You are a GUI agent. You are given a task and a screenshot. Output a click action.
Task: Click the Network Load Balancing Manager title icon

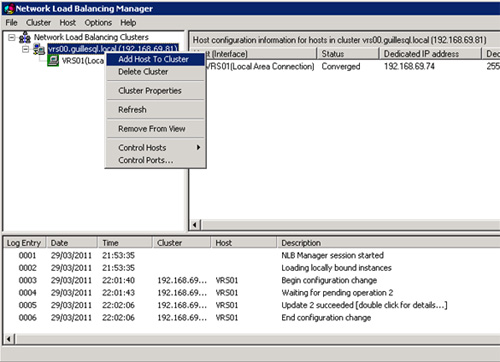point(9,9)
